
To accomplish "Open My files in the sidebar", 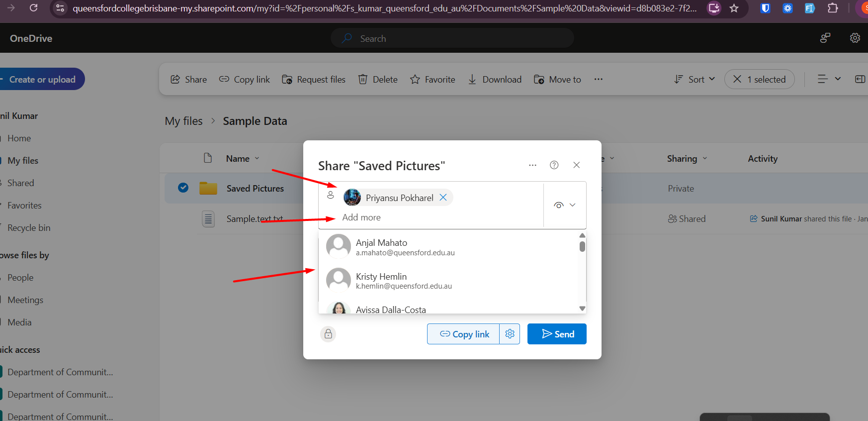I will pyautogui.click(x=23, y=161).
